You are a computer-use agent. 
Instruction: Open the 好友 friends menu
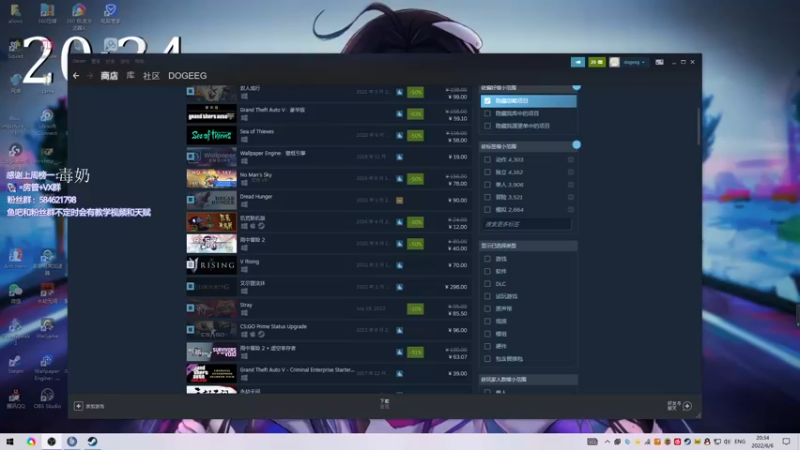pos(110,61)
